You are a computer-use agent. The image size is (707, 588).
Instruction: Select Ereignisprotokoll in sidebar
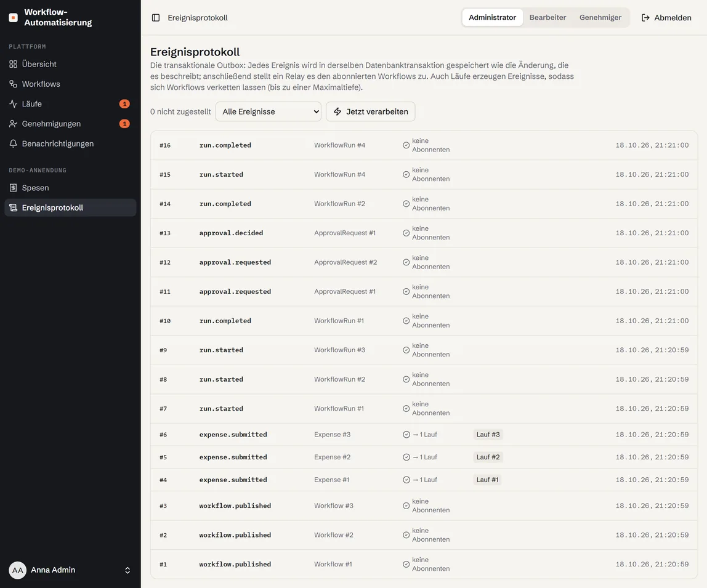pyautogui.click(x=70, y=207)
